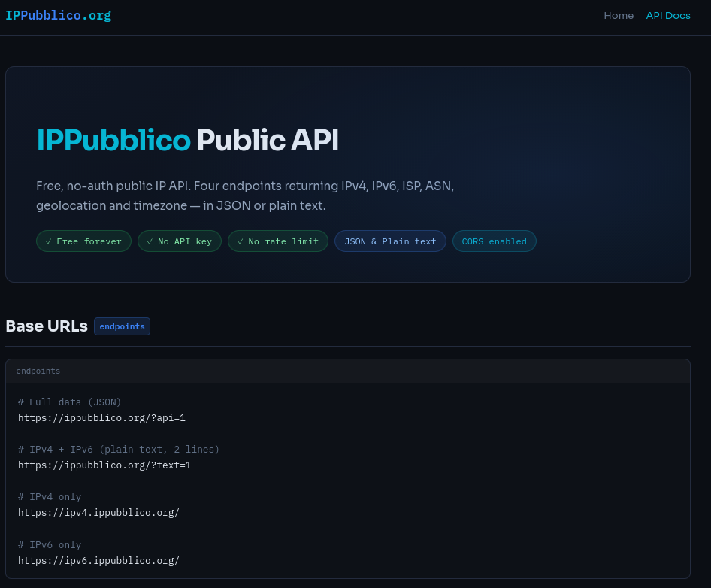Click the JSON & Plain text badge
Viewport: 711px width, 588px height.
coord(390,241)
